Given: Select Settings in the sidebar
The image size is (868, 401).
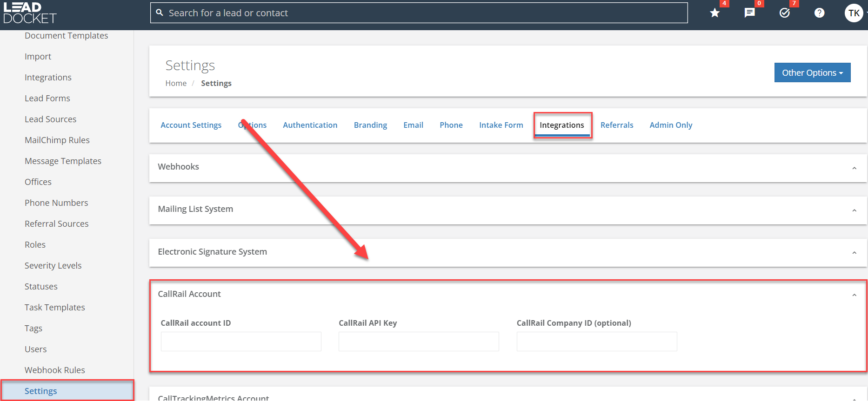Looking at the screenshot, I should point(67,391).
